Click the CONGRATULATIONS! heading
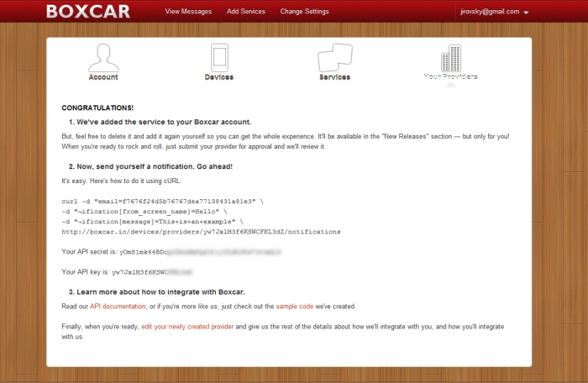This screenshot has height=383, width=588. [x=97, y=108]
